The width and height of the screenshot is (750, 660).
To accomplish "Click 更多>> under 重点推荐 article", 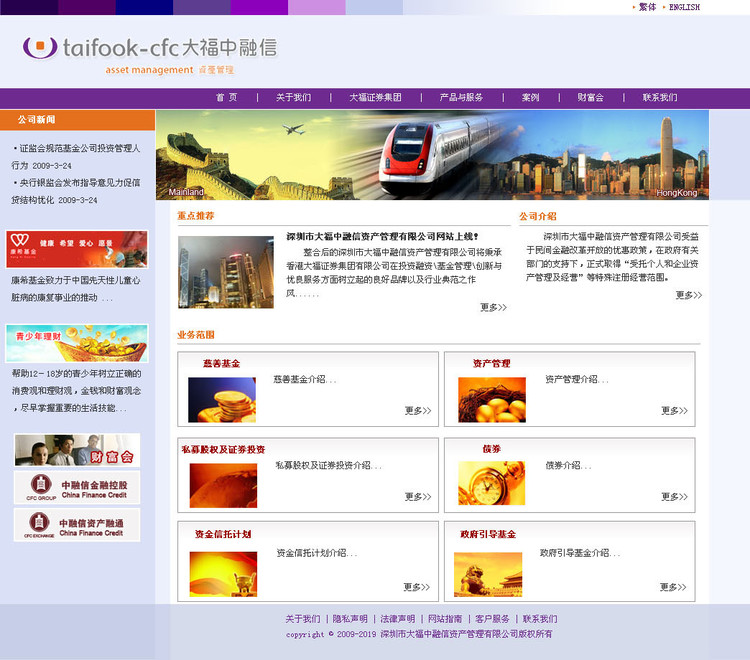I will (493, 308).
